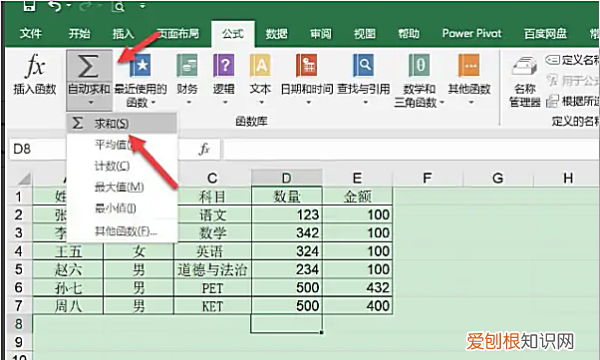Viewport: 600px width, 360px height.
Task: Click the AutoSum sigma icon
Action: (88, 66)
